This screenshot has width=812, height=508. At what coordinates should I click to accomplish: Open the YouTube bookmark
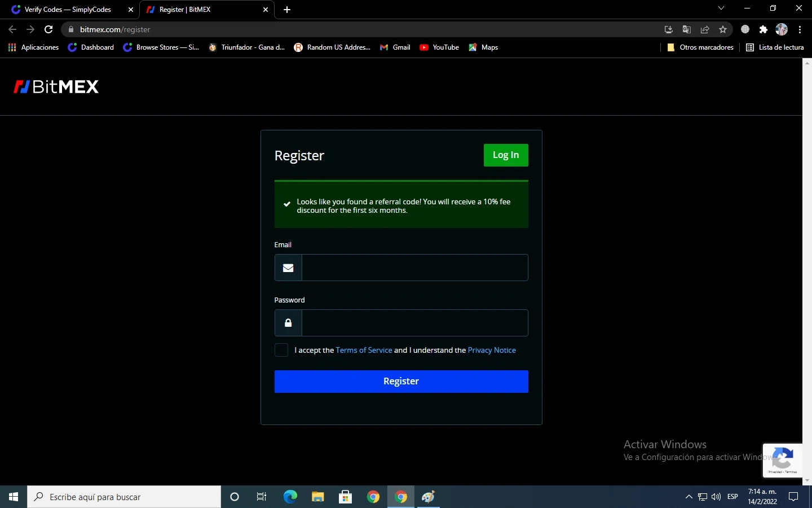(439, 47)
